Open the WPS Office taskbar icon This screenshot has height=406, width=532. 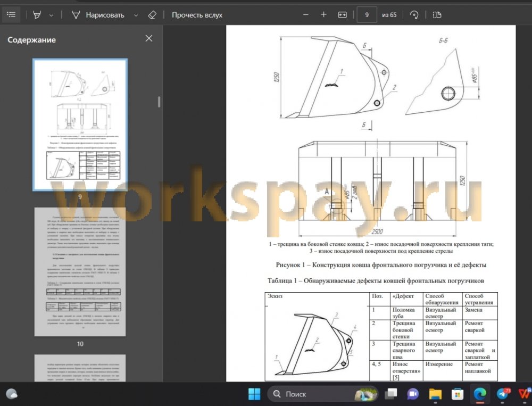525,394
